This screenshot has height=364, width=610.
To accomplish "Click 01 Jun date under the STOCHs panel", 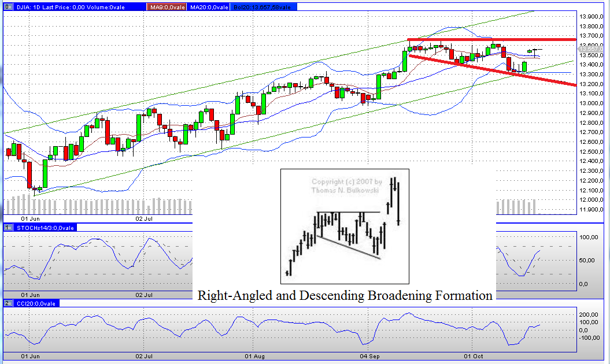I will tap(30, 295).
